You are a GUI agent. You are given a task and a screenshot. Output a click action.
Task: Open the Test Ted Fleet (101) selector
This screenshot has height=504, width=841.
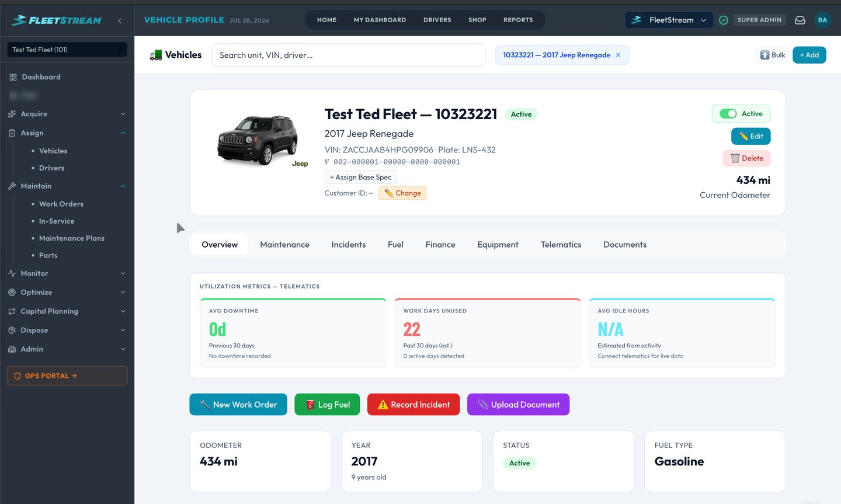(67, 50)
